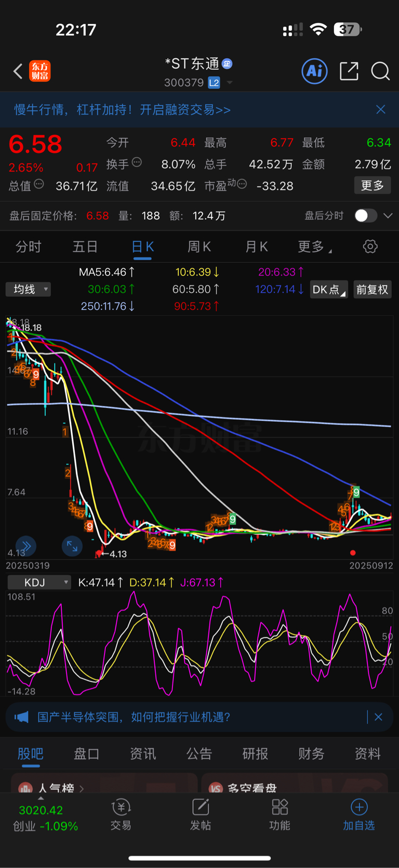Tap the blue badge beside *ST东通
This screenshot has width=399, height=868.
coord(227,63)
